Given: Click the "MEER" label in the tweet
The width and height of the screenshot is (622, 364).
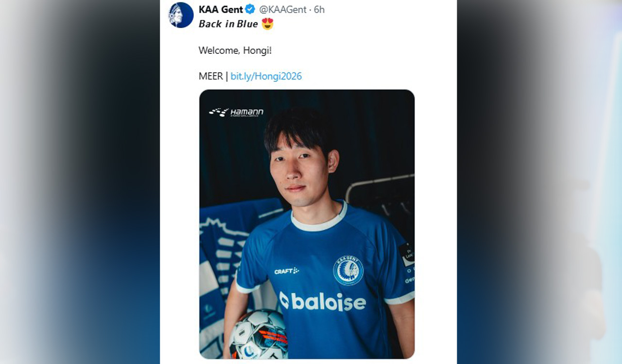Looking at the screenshot, I should (210, 76).
